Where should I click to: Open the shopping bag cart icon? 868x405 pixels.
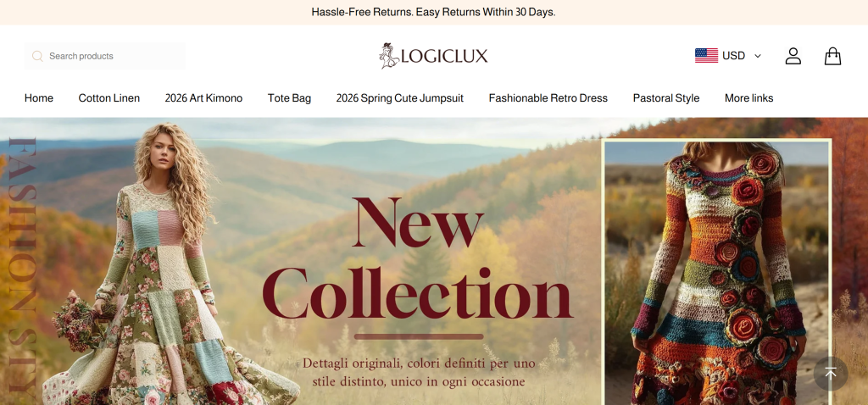point(832,56)
